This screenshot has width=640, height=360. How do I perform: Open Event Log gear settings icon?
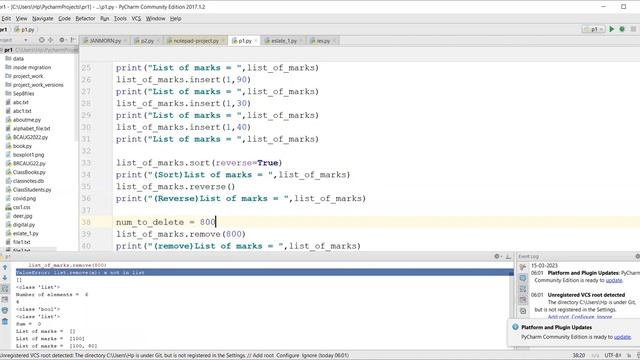637,256
